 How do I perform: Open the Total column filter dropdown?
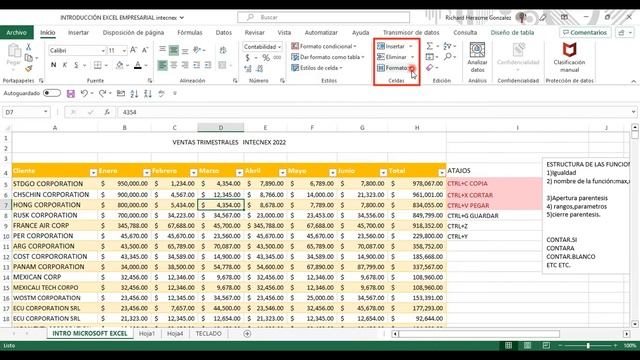click(441, 173)
